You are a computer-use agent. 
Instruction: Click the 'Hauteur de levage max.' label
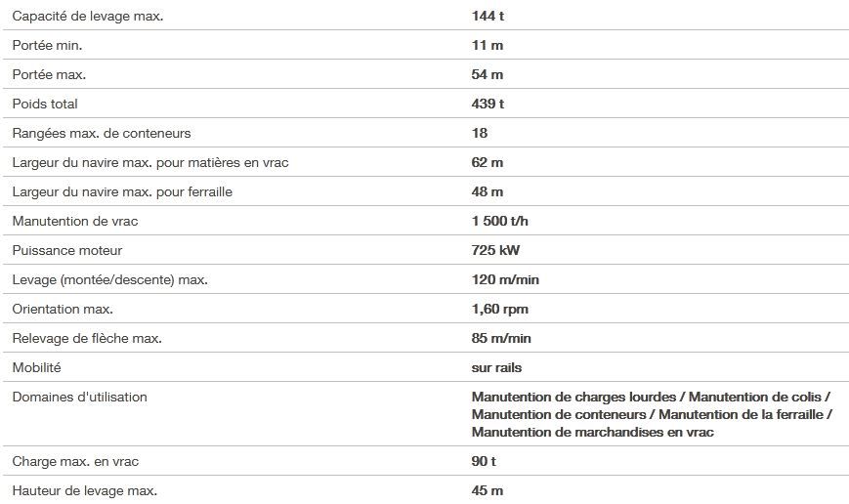click(x=84, y=490)
